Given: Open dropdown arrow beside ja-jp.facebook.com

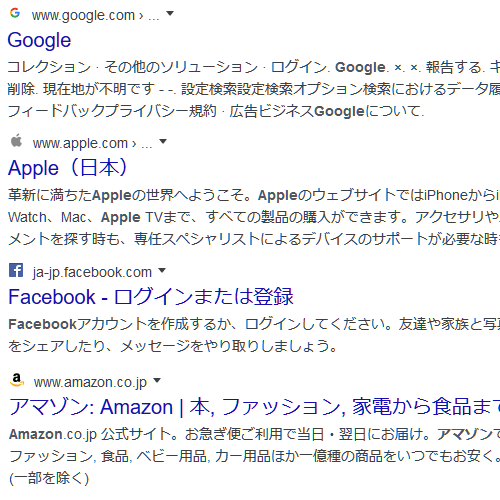Looking at the screenshot, I should tap(162, 270).
